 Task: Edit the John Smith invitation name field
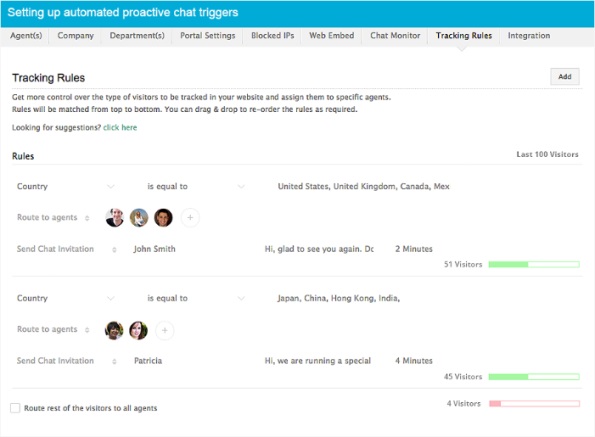click(154, 249)
